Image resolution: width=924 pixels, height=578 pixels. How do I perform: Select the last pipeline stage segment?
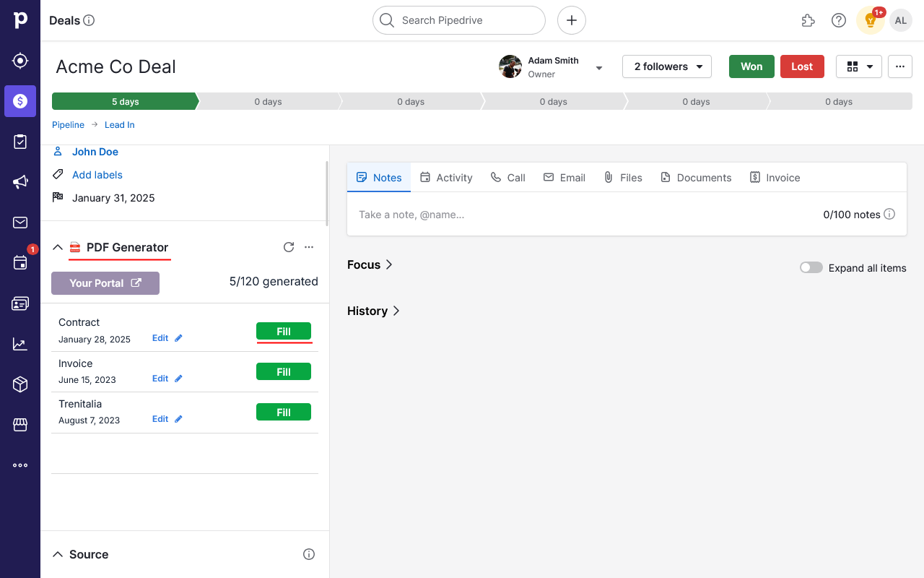click(x=839, y=101)
